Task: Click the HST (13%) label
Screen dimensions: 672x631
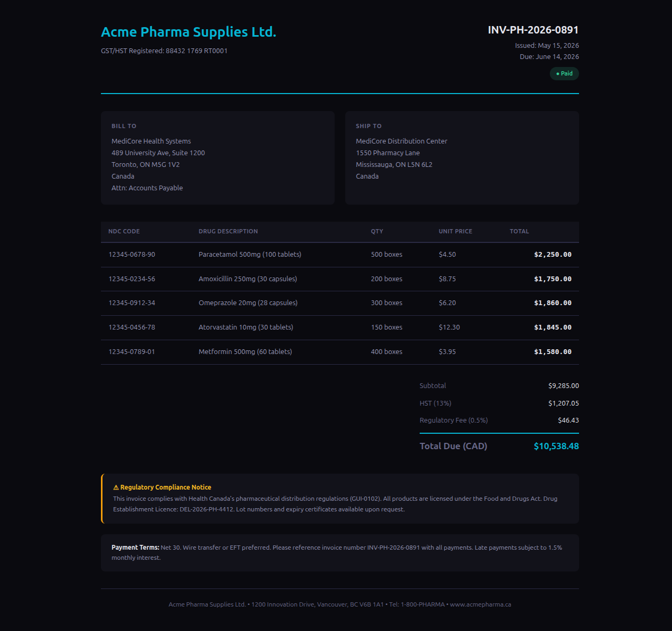Action: tap(436, 403)
